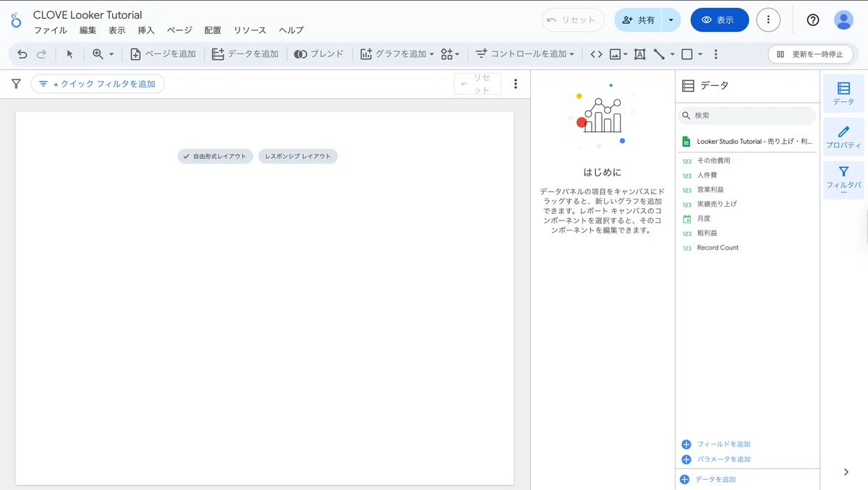Image resolution: width=868 pixels, height=490 pixels.
Task: Open the 配置 menu
Action: pyautogui.click(x=213, y=30)
